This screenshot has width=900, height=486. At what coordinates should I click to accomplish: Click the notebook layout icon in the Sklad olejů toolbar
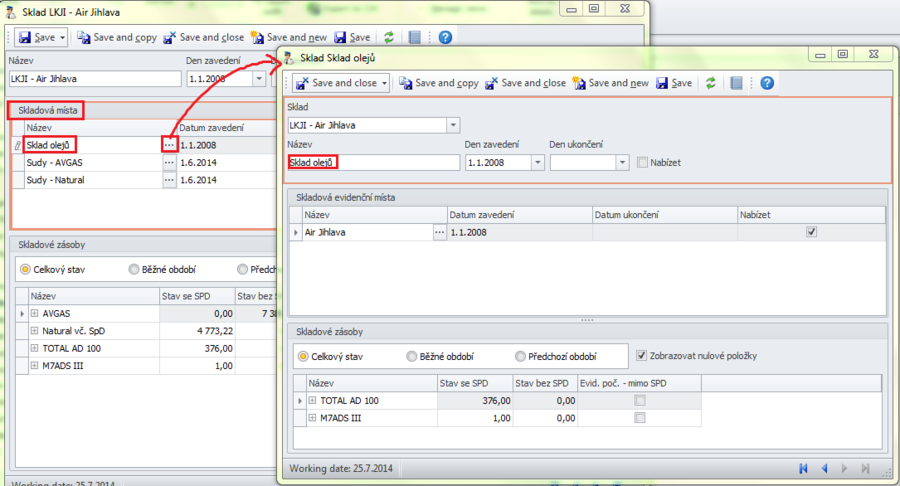[x=736, y=83]
